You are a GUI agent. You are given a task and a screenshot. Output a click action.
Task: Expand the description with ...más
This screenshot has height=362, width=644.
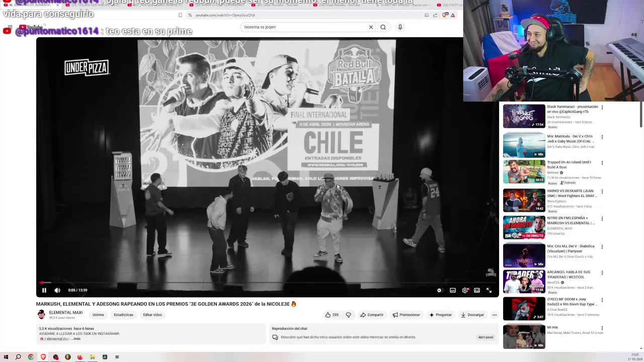(75, 339)
